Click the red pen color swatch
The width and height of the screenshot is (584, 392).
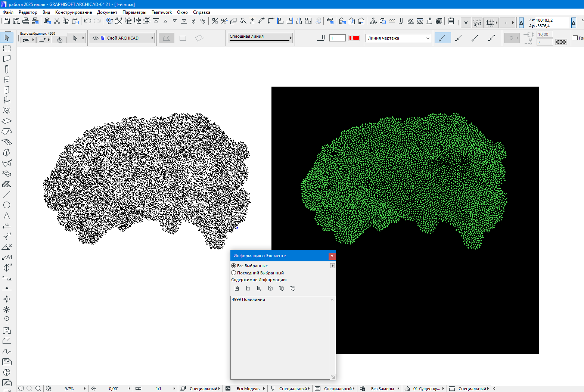click(354, 38)
